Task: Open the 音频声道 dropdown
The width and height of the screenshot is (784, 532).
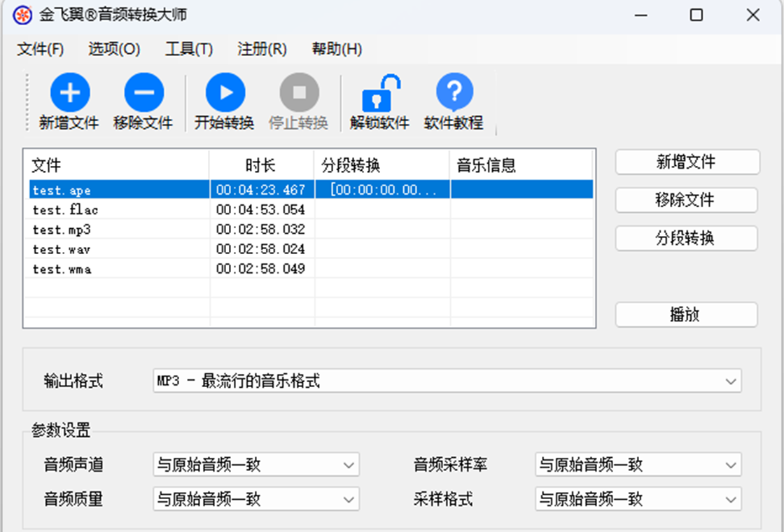Action: (256, 465)
